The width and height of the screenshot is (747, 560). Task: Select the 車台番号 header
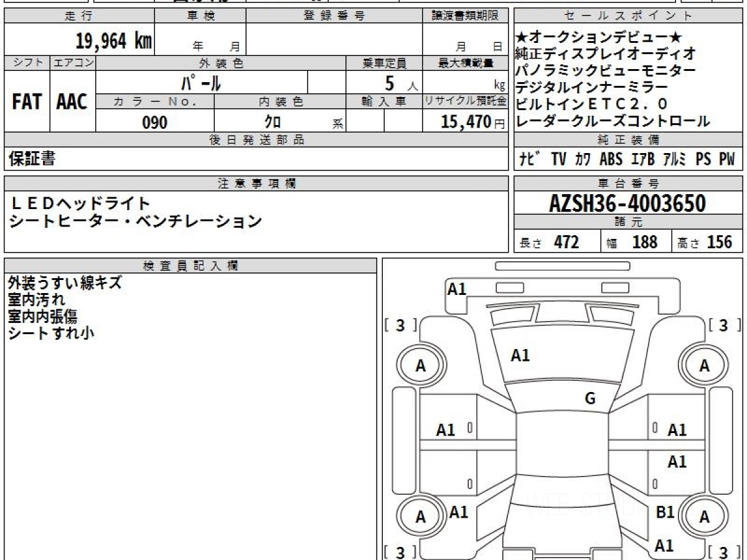click(x=629, y=184)
